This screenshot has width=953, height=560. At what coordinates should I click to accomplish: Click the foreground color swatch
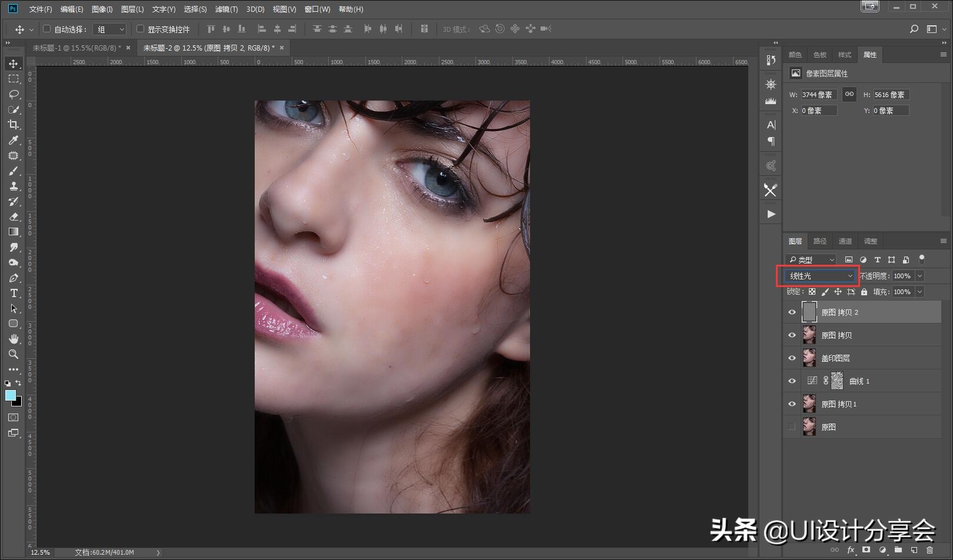click(x=10, y=395)
